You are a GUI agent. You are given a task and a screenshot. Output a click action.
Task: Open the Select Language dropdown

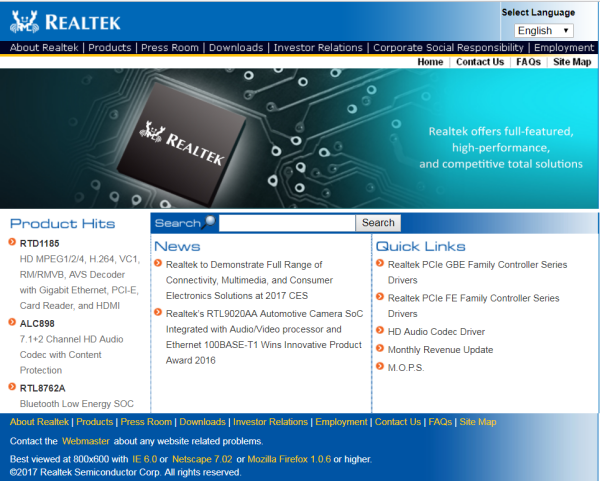coord(544,31)
